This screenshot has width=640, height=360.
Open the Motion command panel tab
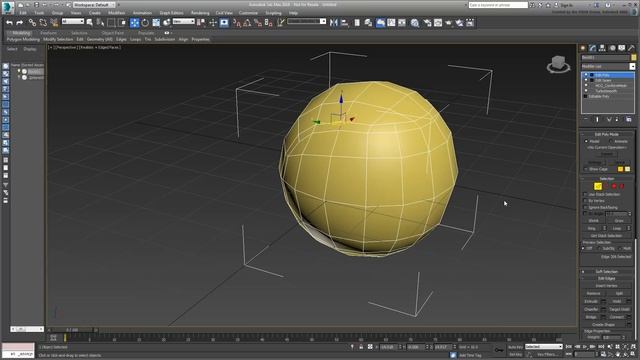(612, 48)
